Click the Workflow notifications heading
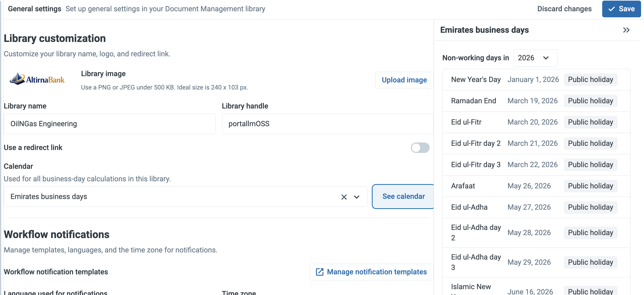 pos(57,234)
